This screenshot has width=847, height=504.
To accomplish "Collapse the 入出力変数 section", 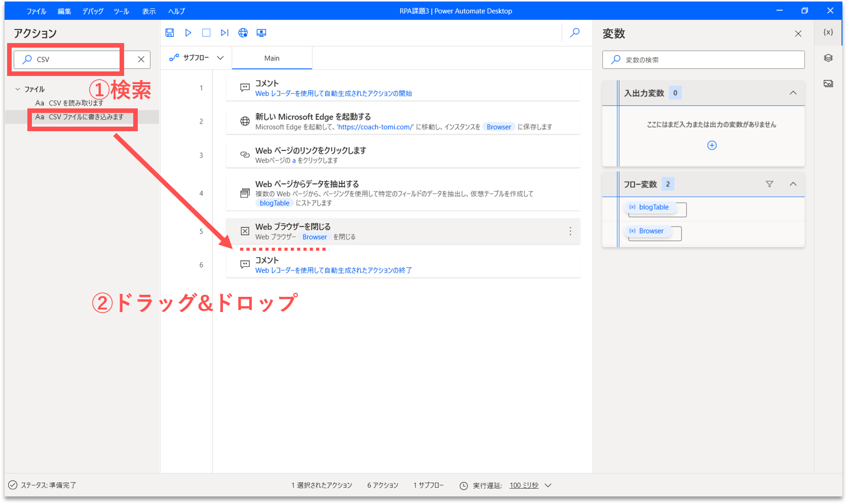I will coord(793,93).
